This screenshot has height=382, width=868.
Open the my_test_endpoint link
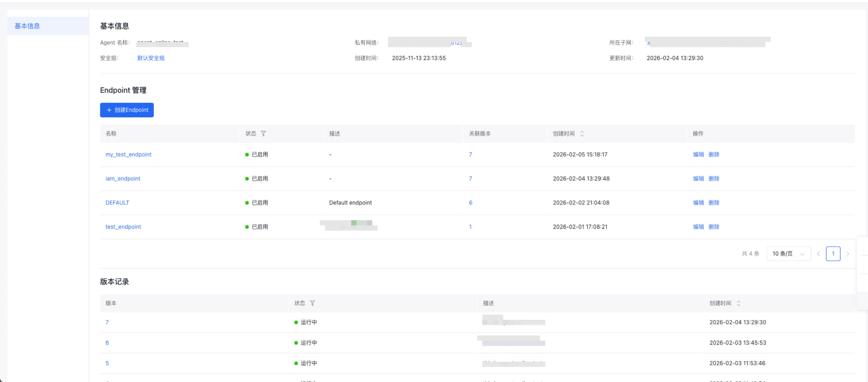point(128,154)
